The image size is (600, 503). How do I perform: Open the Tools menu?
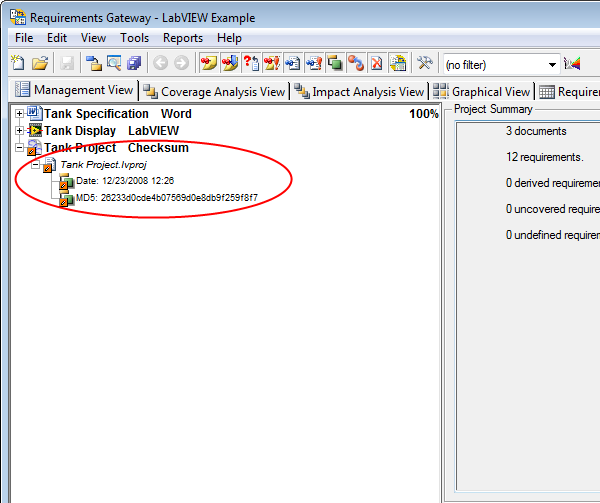(x=134, y=38)
